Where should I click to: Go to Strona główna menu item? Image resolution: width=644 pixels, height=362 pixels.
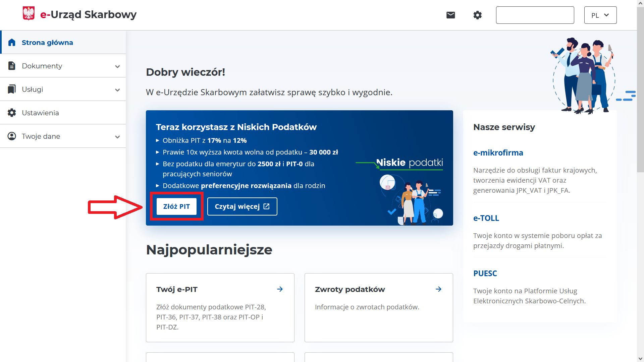click(x=47, y=43)
